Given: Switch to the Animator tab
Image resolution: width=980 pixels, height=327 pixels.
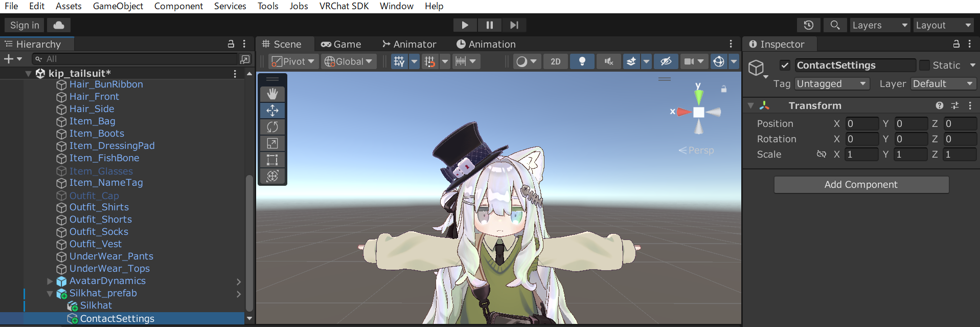Looking at the screenshot, I should pos(409,44).
